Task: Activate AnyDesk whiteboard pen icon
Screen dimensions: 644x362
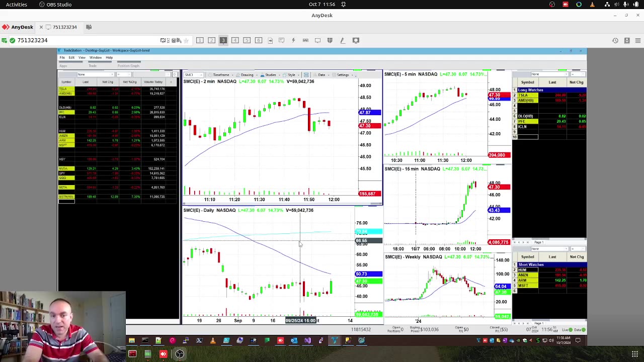Action: 342,40
